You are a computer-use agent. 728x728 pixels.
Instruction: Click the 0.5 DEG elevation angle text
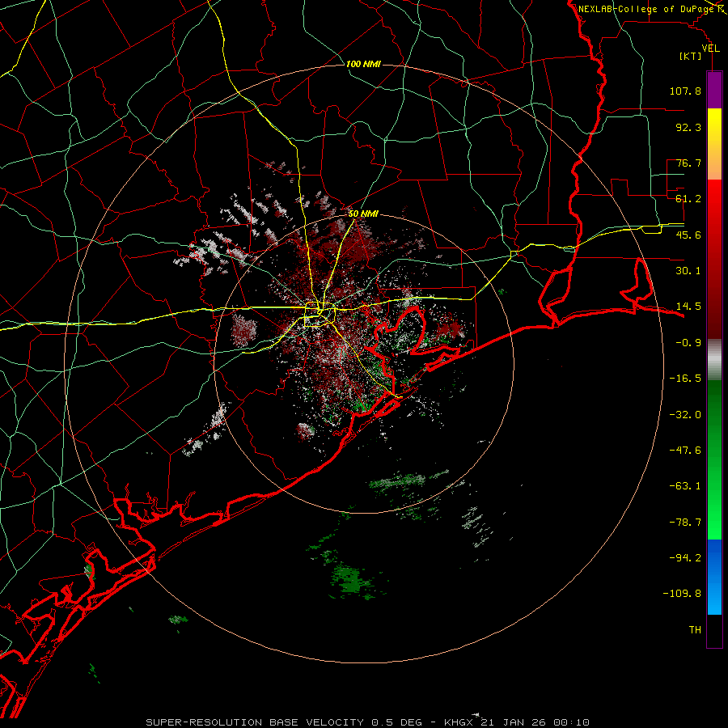click(x=397, y=722)
